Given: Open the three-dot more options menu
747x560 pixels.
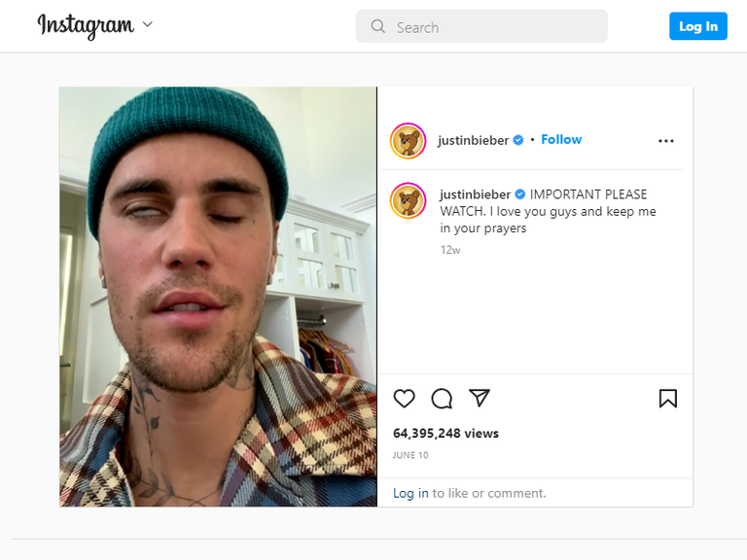Looking at the screenshot, I should pos(665,141).
